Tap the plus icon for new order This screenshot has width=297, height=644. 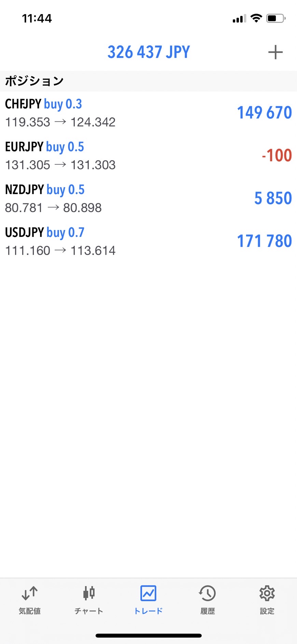pos(275,52)
